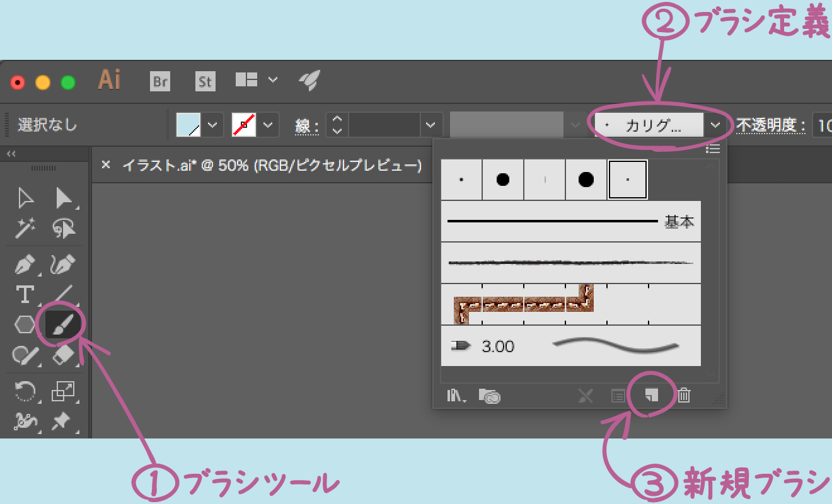The height and width of the screenshot is (504, 832).
Task: Open the variable width profile dropdown
Action: coord(574,124)
